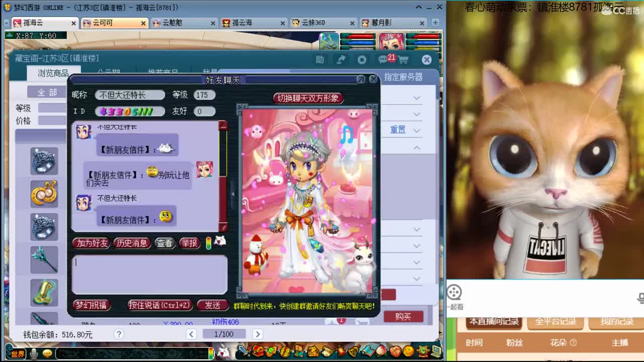Open the 浏览商品 tab in 藏宝阁
This screenshot has width=644, height=362.
[53, 73]
